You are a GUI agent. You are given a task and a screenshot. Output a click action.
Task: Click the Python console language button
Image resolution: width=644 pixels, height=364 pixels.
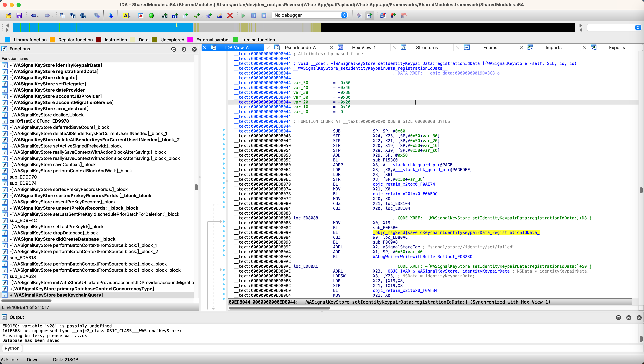(x=12, y=348)
